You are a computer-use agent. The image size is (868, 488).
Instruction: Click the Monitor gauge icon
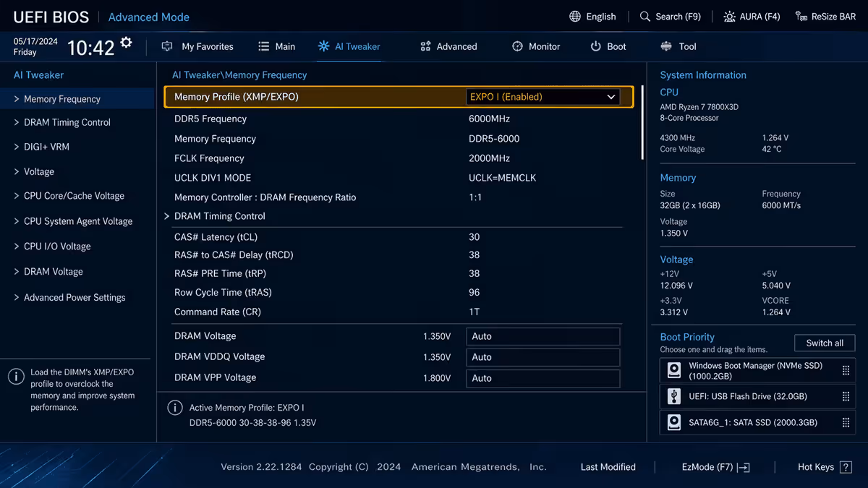click(x=517, y=46)
